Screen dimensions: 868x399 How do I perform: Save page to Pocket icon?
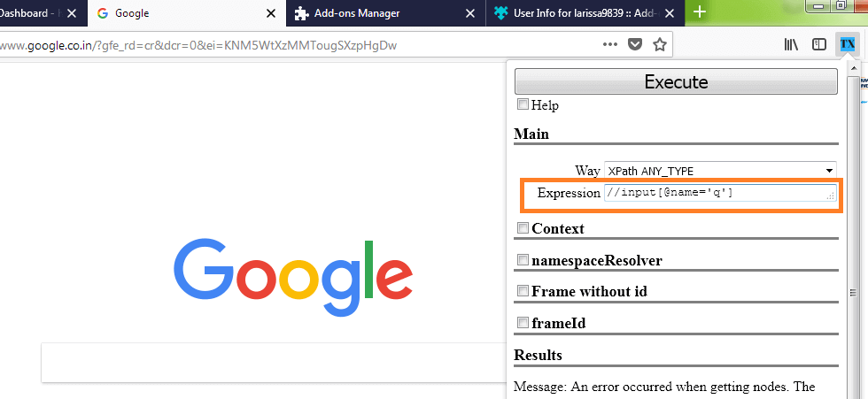coord(635,45)
